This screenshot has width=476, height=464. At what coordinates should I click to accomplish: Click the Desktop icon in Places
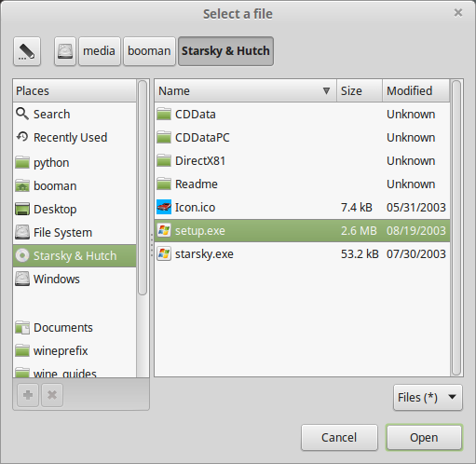pos(22,209)
